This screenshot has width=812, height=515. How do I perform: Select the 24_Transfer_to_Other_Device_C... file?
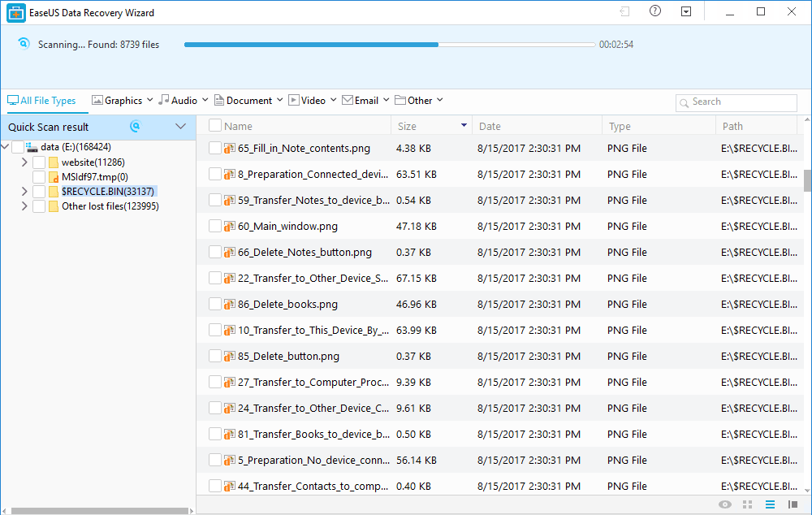[313, 409]
